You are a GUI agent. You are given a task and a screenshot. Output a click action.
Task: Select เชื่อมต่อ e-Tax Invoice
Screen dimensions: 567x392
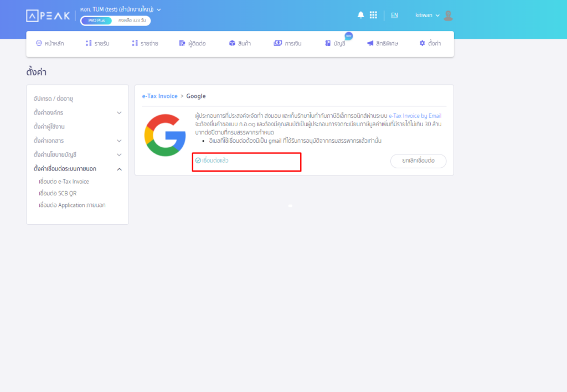pyautogui.click(x=64, y=182)
